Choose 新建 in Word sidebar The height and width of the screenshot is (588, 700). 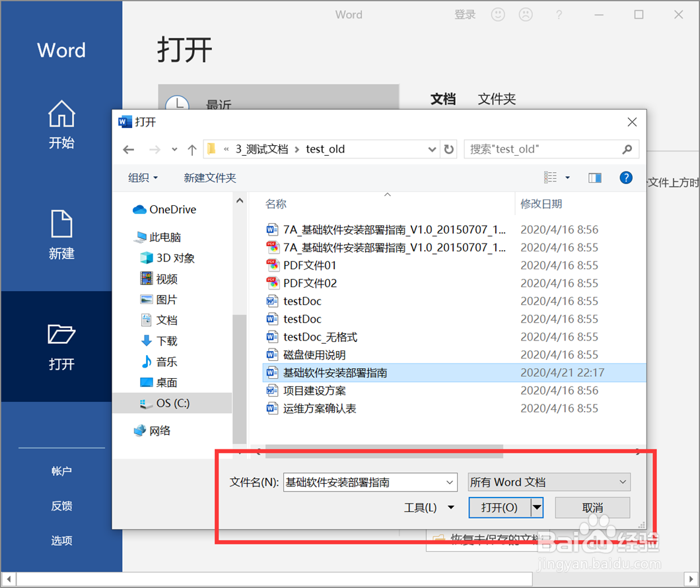tap(61, 235)
